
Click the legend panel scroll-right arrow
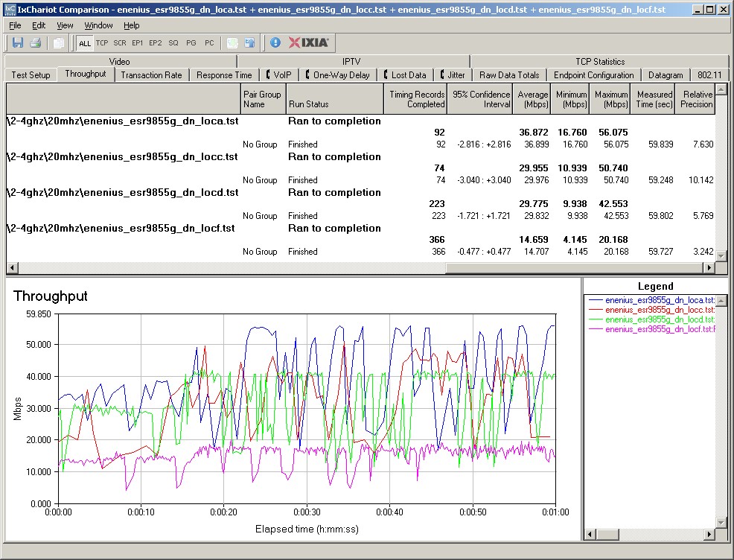[x=709, y=534]
